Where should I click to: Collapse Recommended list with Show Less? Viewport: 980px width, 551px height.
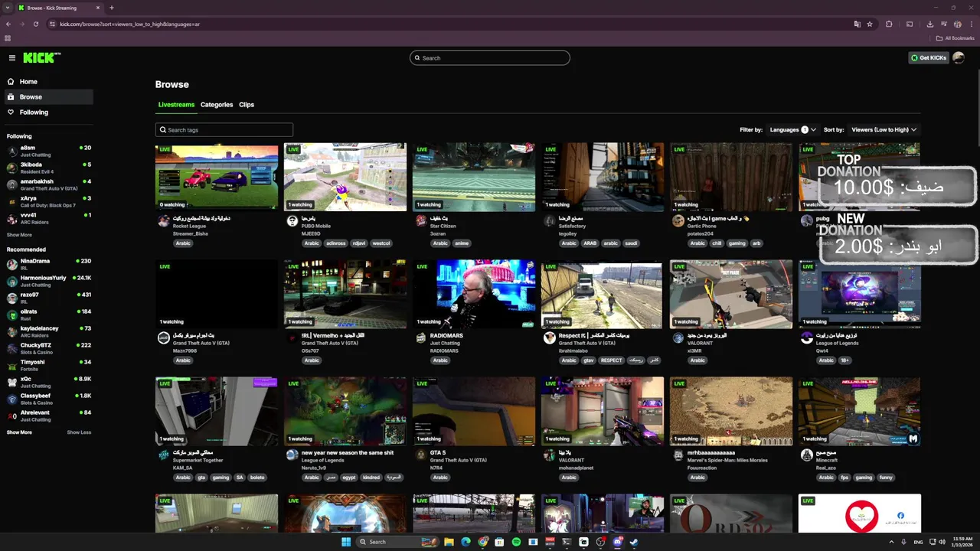pyautogui.click(x=79, y=432)
